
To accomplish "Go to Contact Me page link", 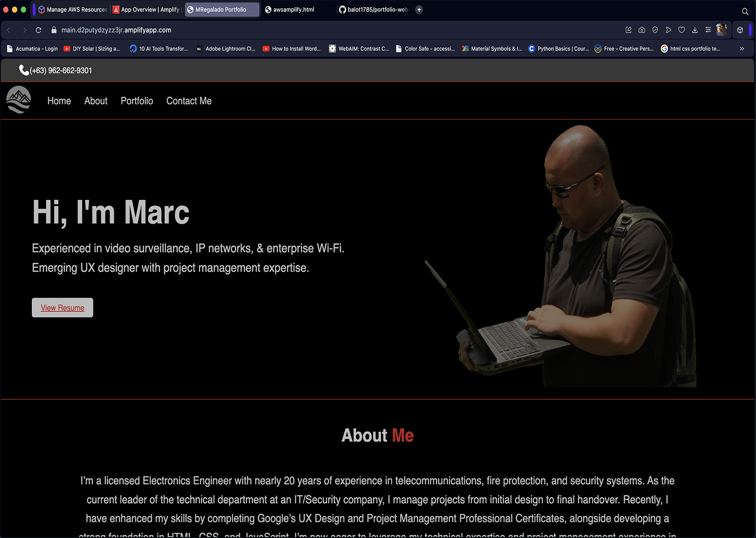I will [189, 101].
